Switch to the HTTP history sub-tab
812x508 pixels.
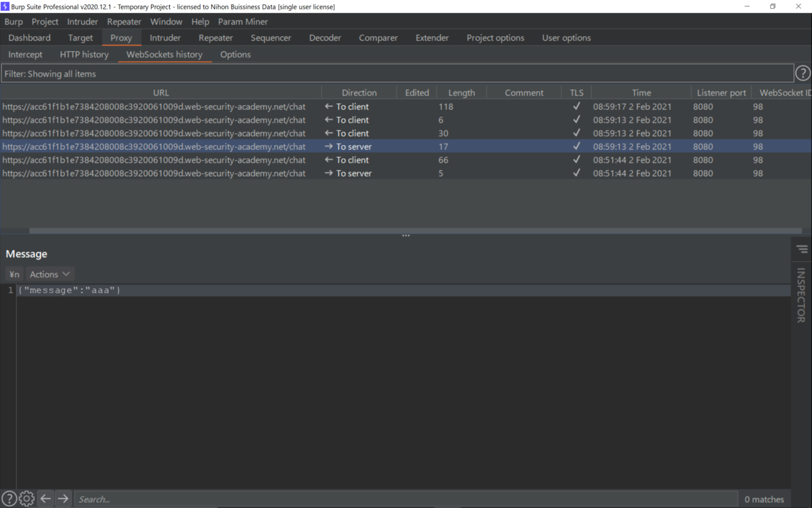pyautogui.click(x=84, y=54)
